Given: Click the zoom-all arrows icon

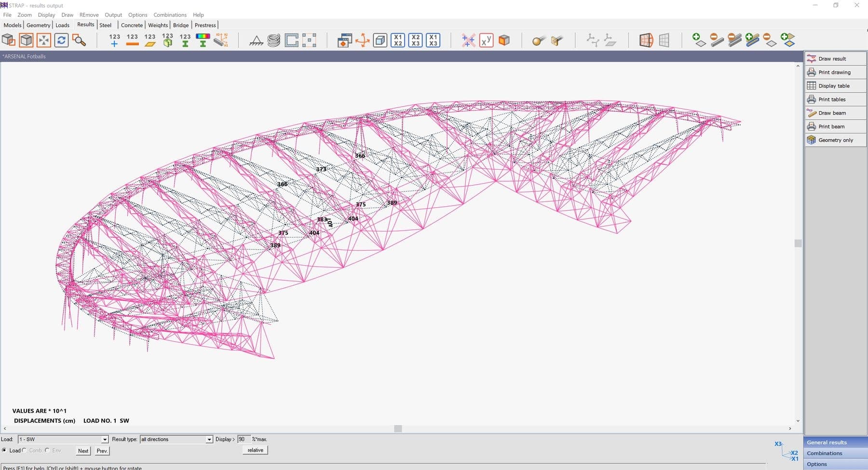Looking at the screenshot, I should tap(43, 40).
